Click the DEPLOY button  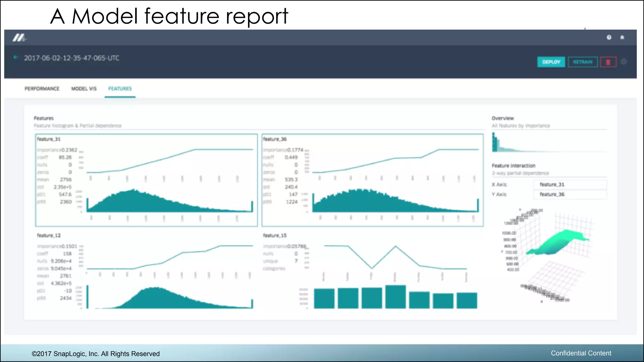coord(551,62)
